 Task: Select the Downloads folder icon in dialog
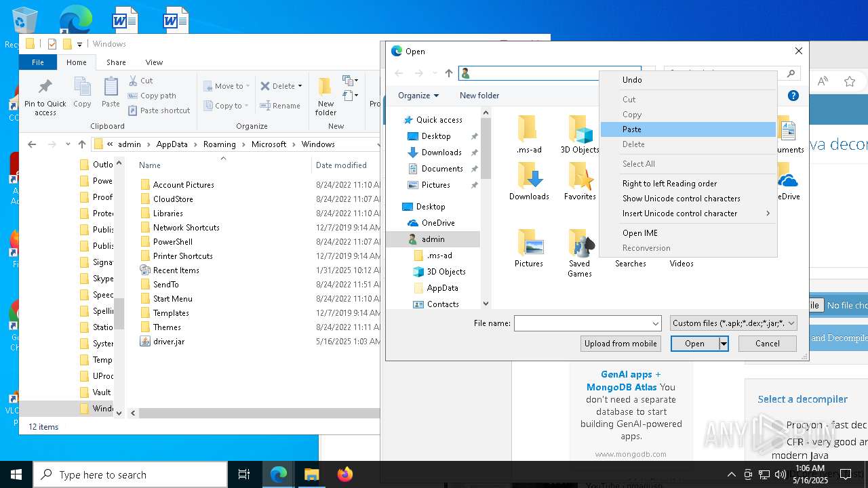529,181
